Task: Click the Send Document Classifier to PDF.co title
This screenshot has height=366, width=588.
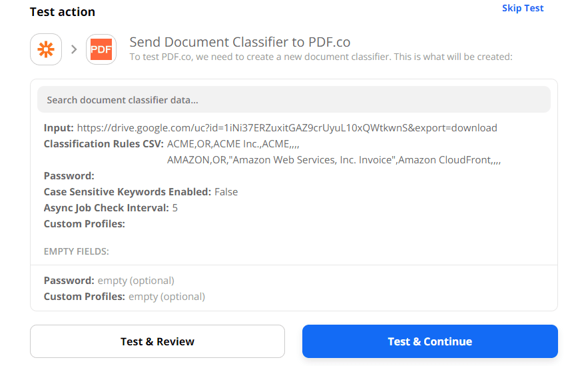Action: coord(240,43)
